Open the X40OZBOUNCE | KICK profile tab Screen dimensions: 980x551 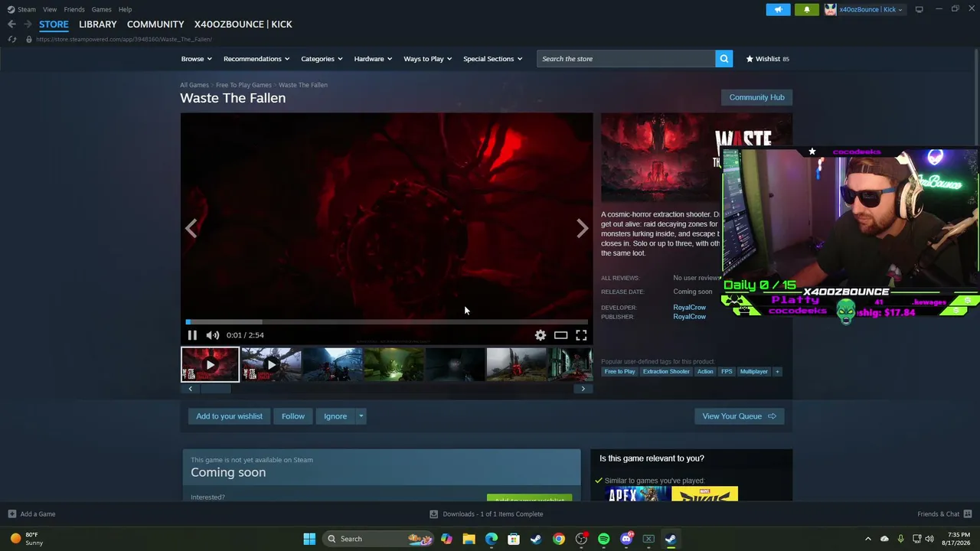243,24
